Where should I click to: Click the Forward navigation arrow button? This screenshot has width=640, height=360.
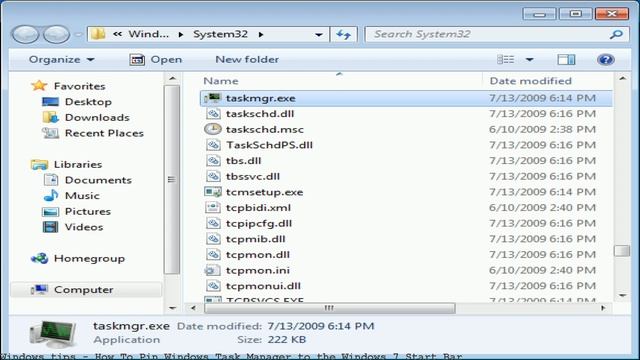[x=56, y=34]
